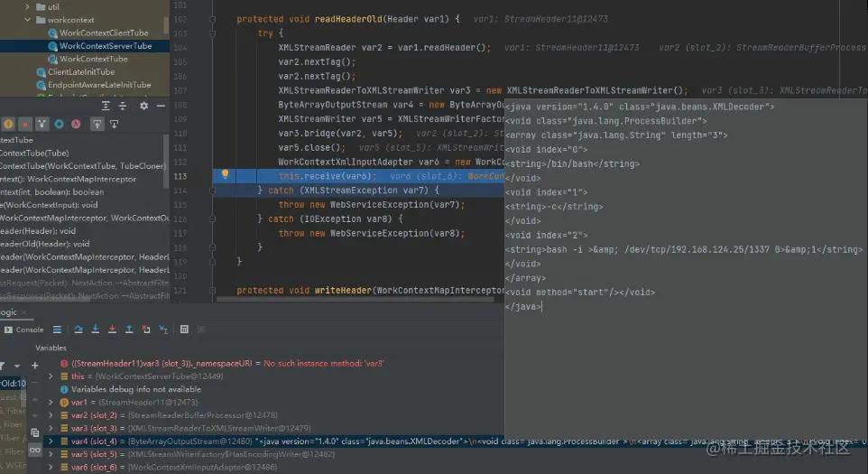The width and height of the screenshot is (868, 474).
Task: Click 'Variables debug info not available' message
Action: click(x=135, y=389)
